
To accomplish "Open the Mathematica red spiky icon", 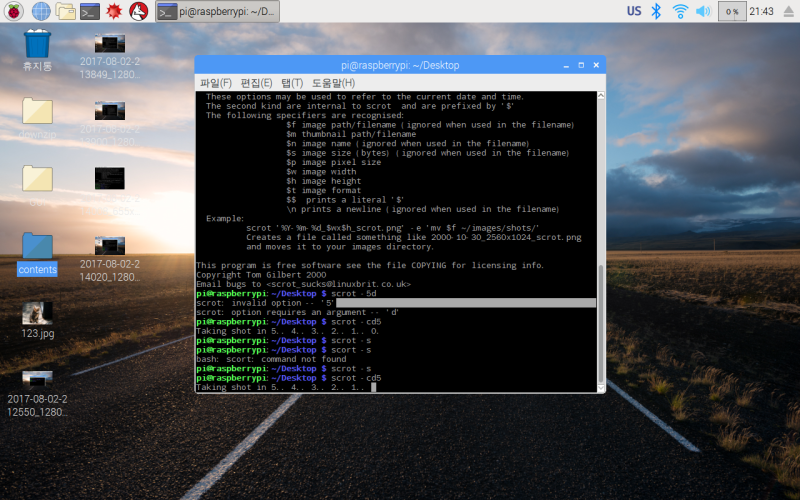I will click(114, 11).
